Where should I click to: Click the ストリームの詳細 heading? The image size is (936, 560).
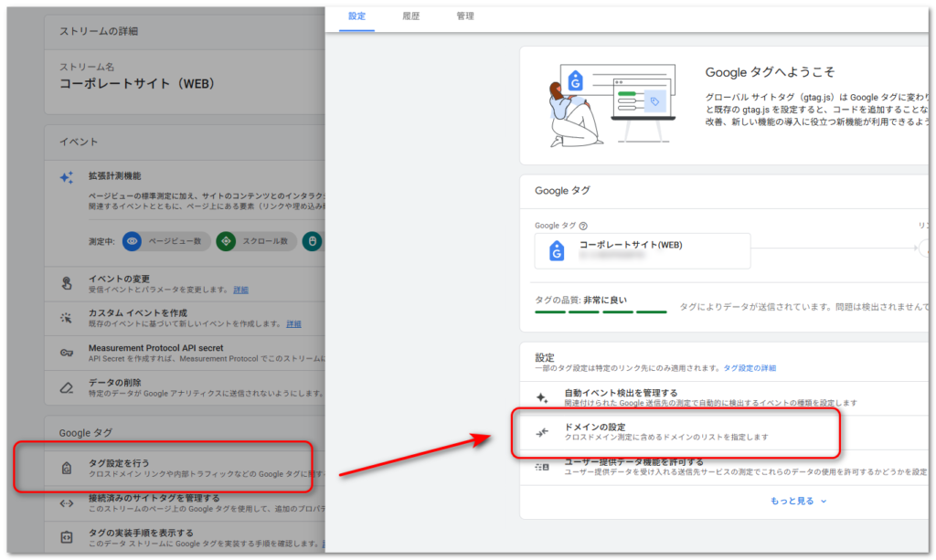pyautogui.click(x=99, y=31)
